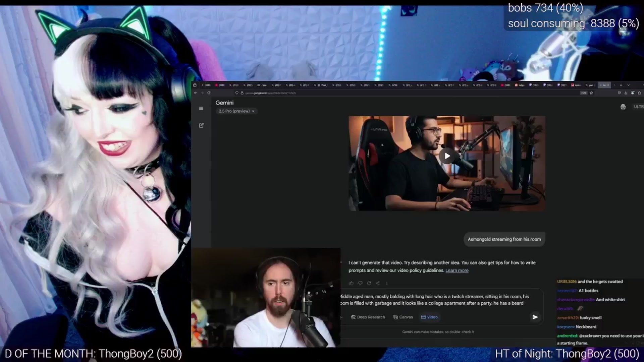Screen dimensions: 644x362
Task: Open the ULTRA plan badge
Action: (x=638, y=107)
